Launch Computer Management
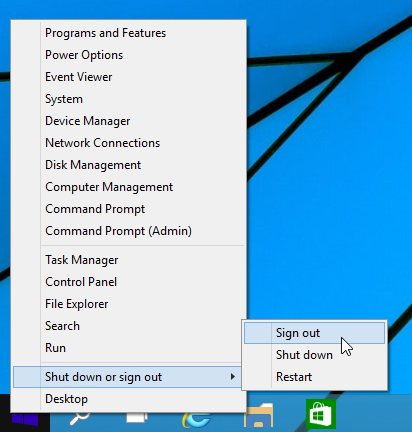 (x=129, y=187)
